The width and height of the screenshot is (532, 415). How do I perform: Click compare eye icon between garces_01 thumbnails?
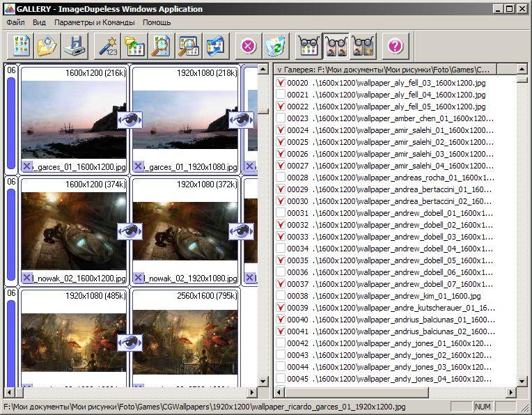click(x=130, y=120)
